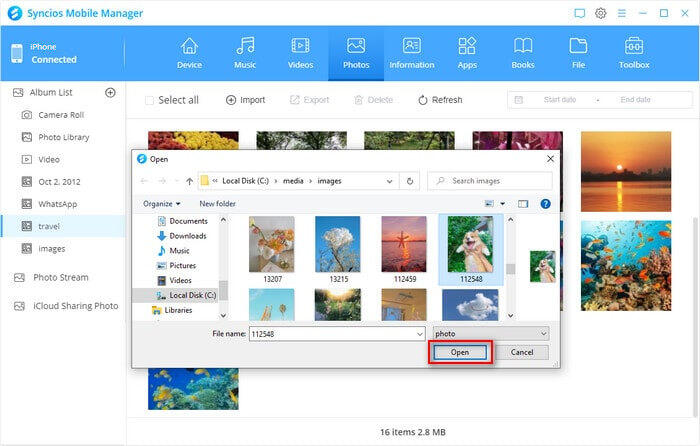
Task: Click Cancel in the Open dialog
Action: pos(522,352)
